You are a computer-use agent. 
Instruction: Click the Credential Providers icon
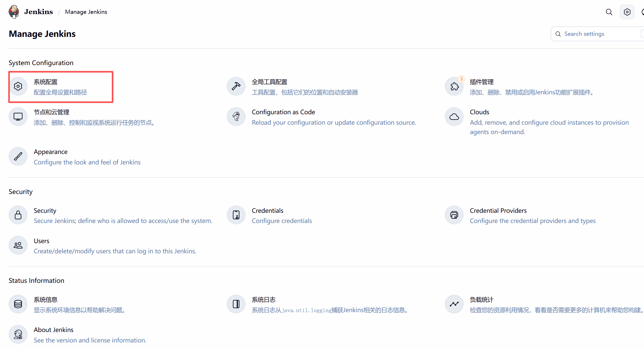[x=454, y=215]
